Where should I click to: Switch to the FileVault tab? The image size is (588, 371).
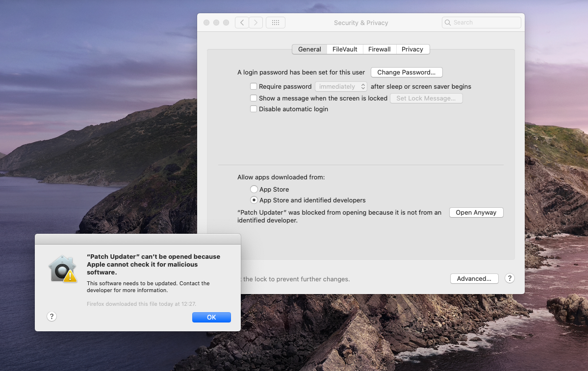(x=345, y=49)
